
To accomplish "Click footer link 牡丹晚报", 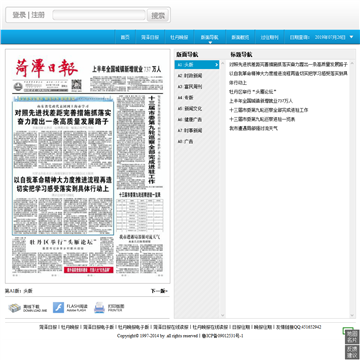I will (70, 327).
